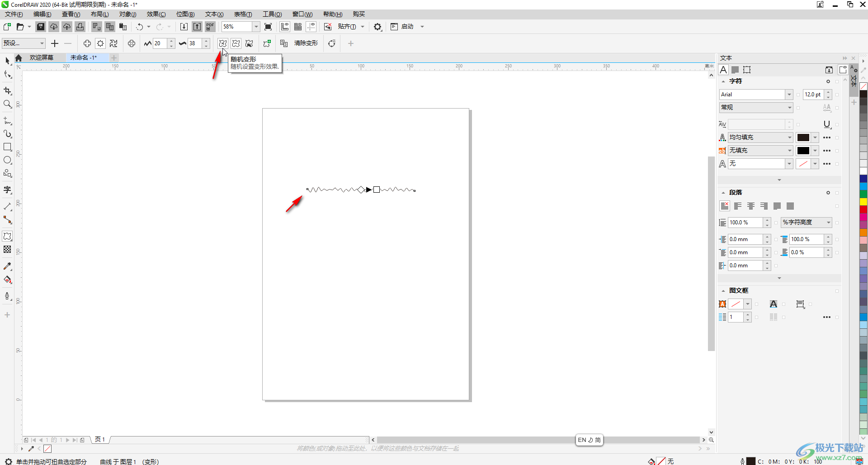The image size is (868, 465).
Task: Switch to the 欢迎屏幕 tab
Action: (x=42, y=57)
